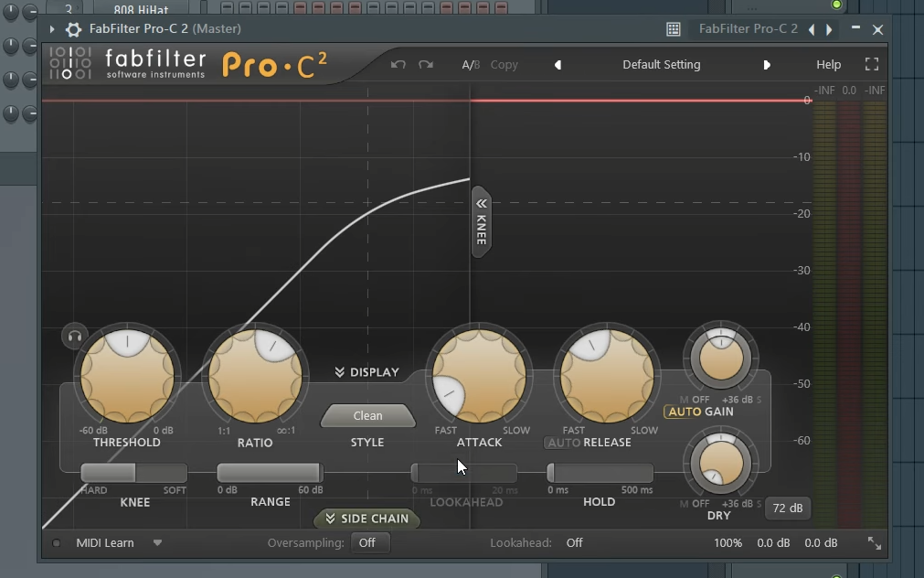Viewport: 924px width, 578px height.
Task: Click the Attack knob
Action: [x=479, y=376]
